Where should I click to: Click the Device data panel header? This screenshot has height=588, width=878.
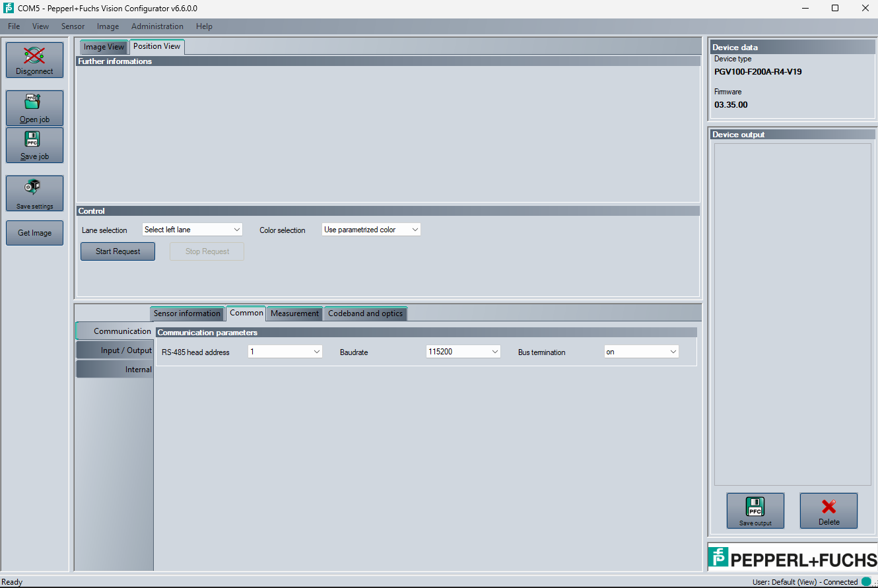coord(792,48)
